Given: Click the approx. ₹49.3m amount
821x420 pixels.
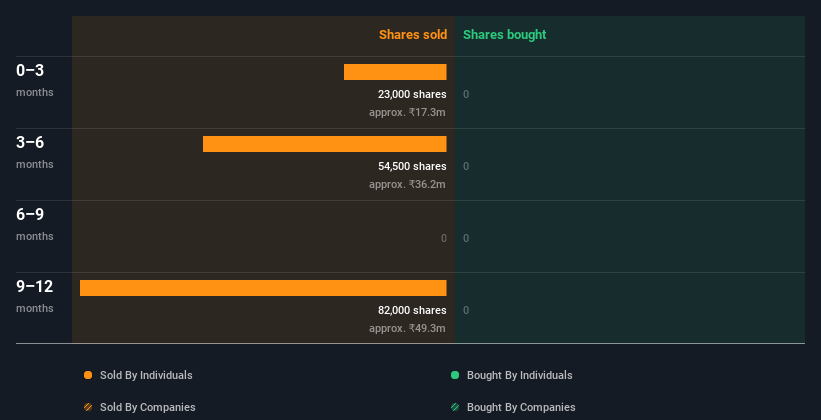Looking at the screenshot, I should [x=407, y=328].
